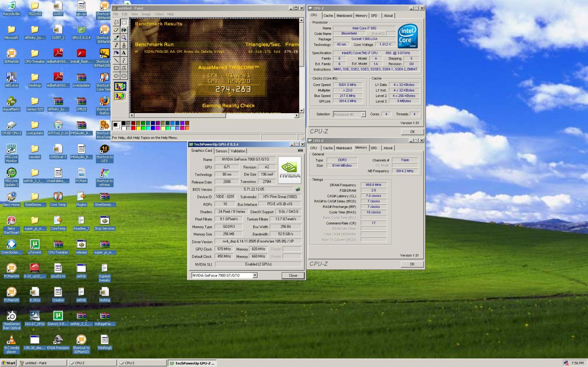Screen dimensions: 588x367
Task: Click the Close button in GPU-Z
Action: (x=293, y=276)
